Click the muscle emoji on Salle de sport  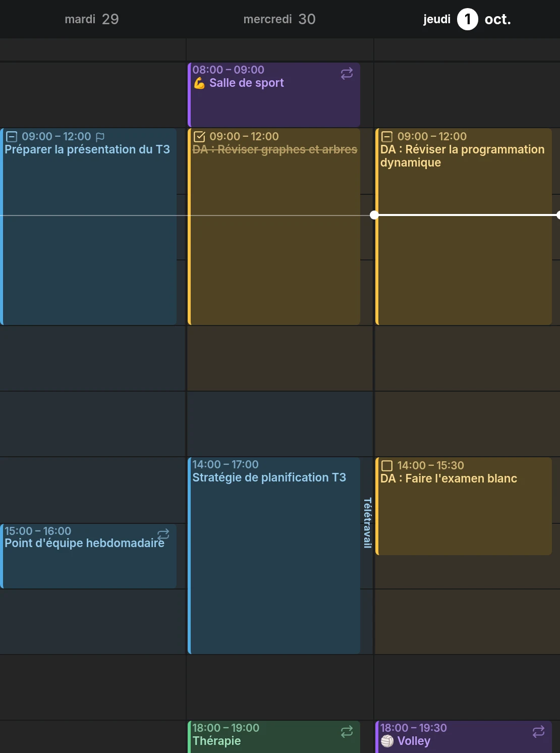pos(199,83)
